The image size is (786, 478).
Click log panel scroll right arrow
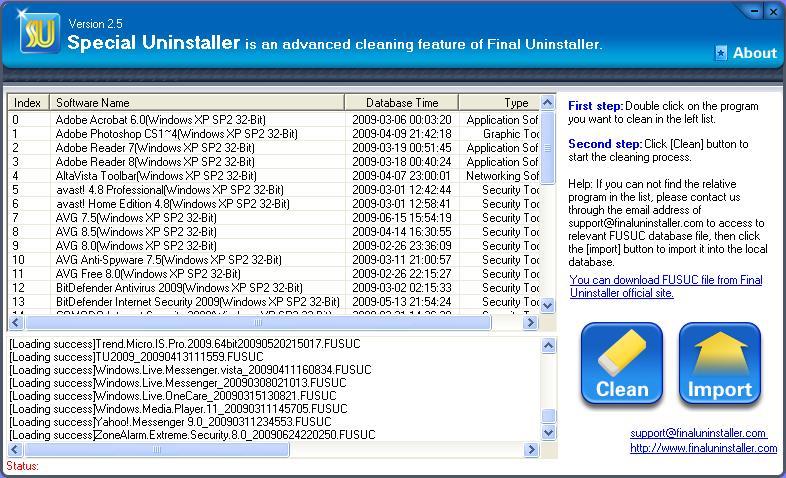coord(531,449)
